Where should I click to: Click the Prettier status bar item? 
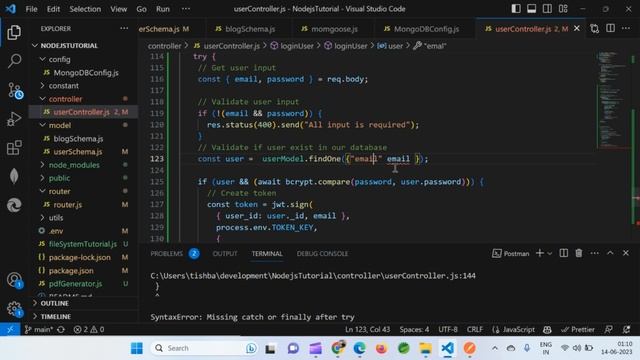click(x=578, y=329)
